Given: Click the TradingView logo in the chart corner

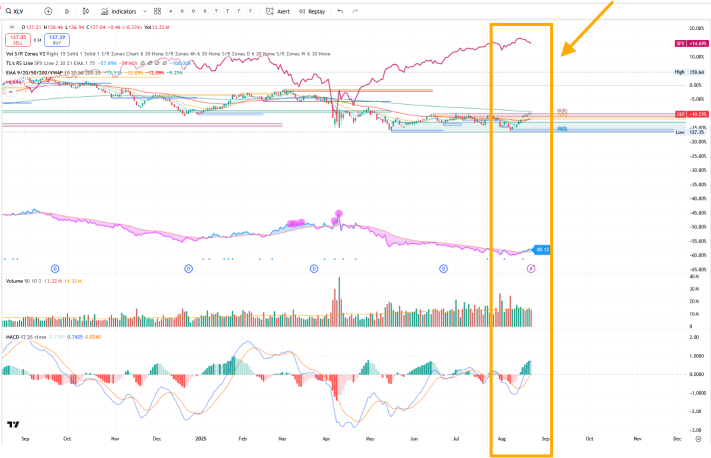Looking at the screenshot, I should 13,425.
